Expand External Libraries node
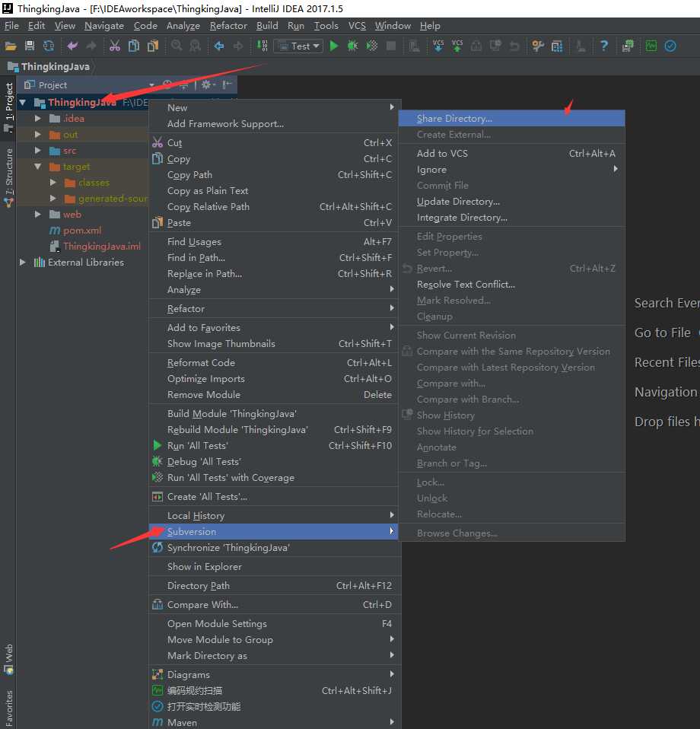 pos(23,263)
